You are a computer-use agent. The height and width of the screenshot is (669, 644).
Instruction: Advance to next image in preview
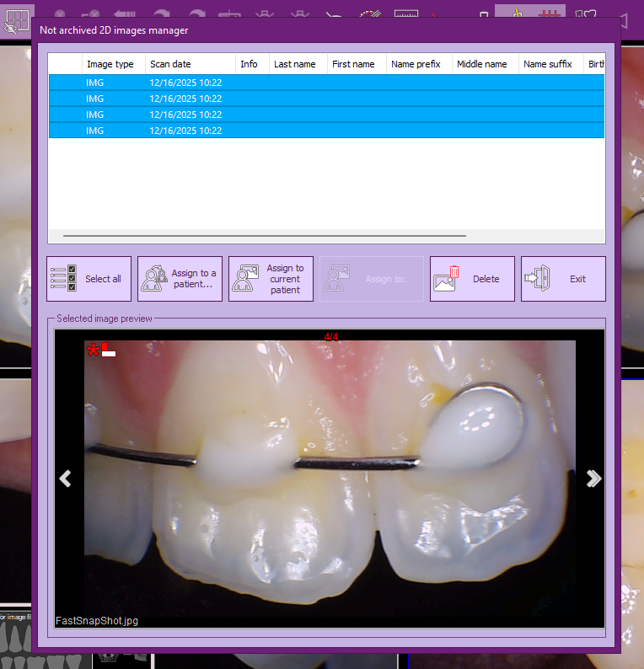[x=593, y=479]
